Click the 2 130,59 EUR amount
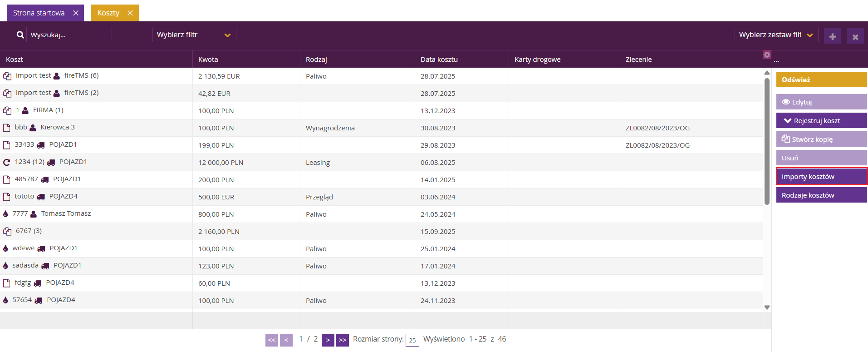Screen dimensions: 868x352 [219, 76]
